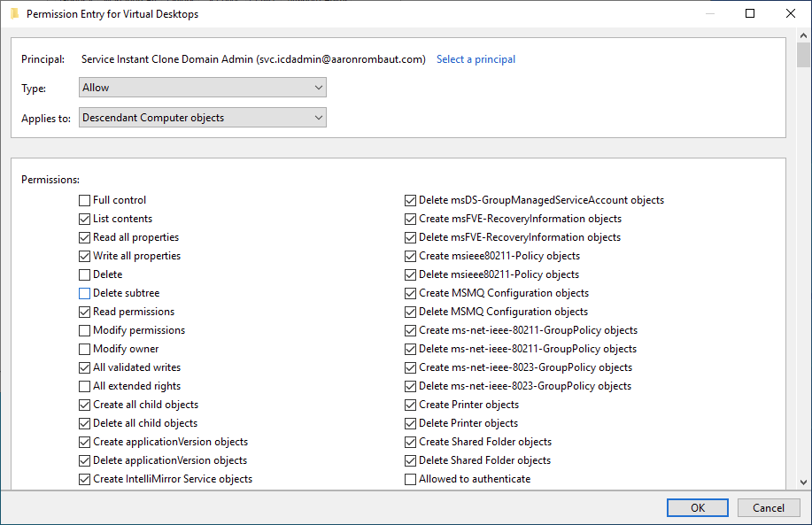Maximize the Permission Entry window
The width and height of the screenshot is (812, 525).
coord(750,14)
